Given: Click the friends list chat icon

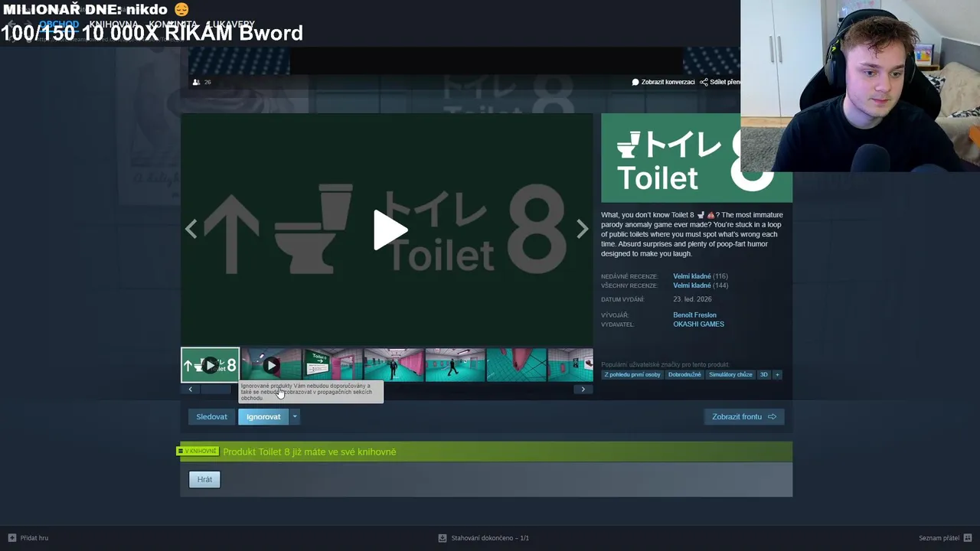Looking at the screenshot, I should [968, 538].
